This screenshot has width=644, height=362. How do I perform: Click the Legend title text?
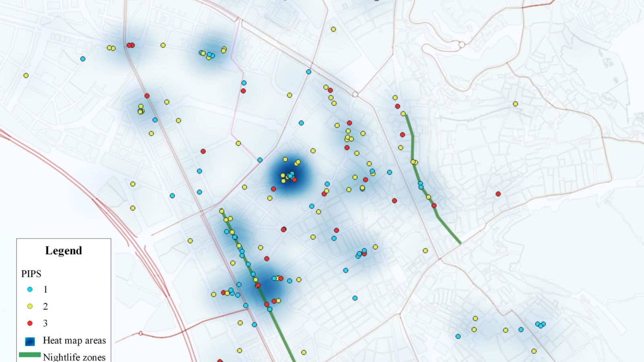coord(64,251)
